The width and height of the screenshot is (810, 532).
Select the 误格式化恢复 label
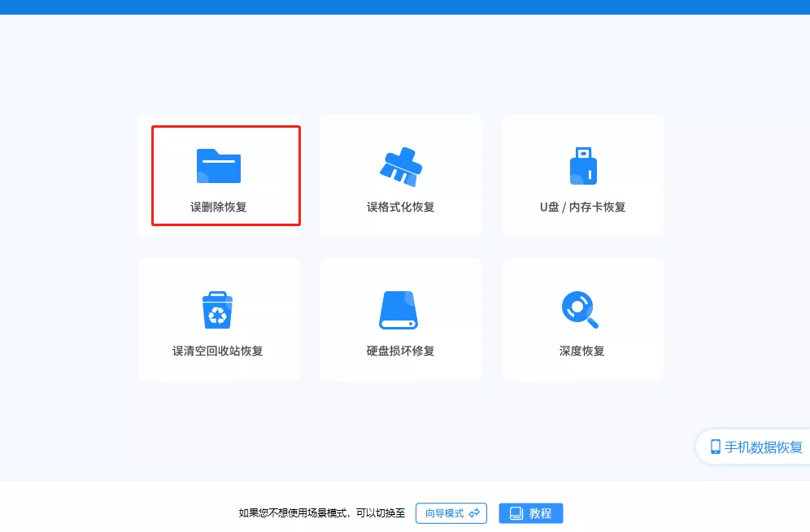(x=400, y=207)
